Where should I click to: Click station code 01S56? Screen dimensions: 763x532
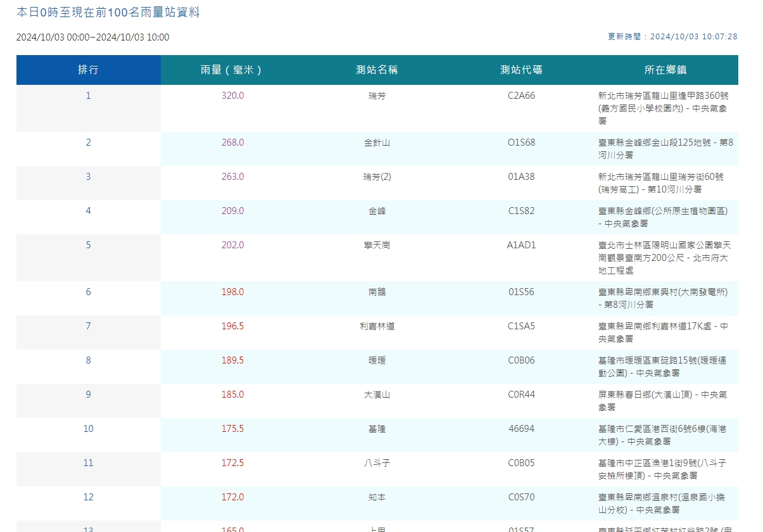click(x=521, y=292)
